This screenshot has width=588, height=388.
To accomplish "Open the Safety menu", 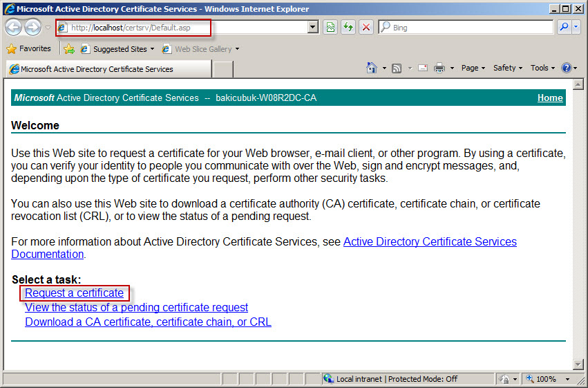I will pos(507,68).
